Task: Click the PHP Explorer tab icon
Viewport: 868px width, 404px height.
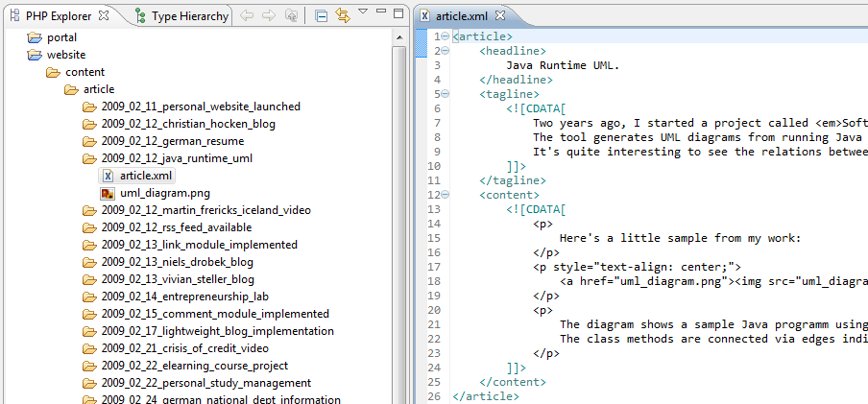Action: (14, 15)
